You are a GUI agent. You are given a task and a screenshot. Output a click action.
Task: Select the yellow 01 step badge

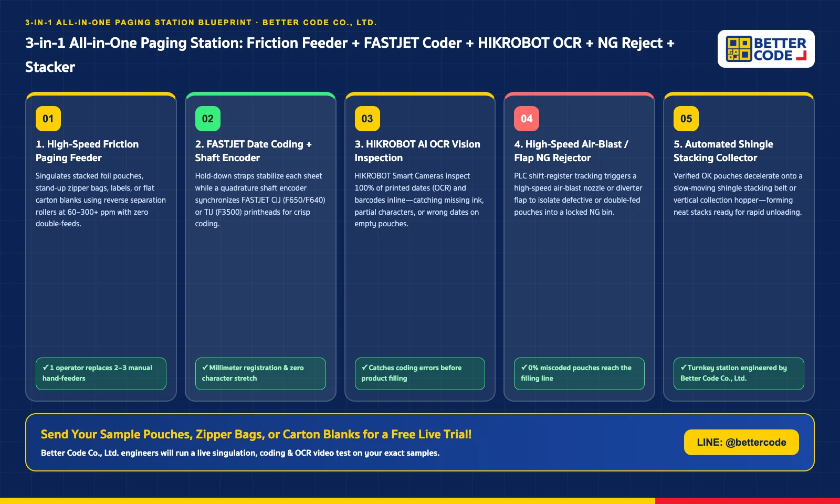pyautogui.click(x=48, y=119)
